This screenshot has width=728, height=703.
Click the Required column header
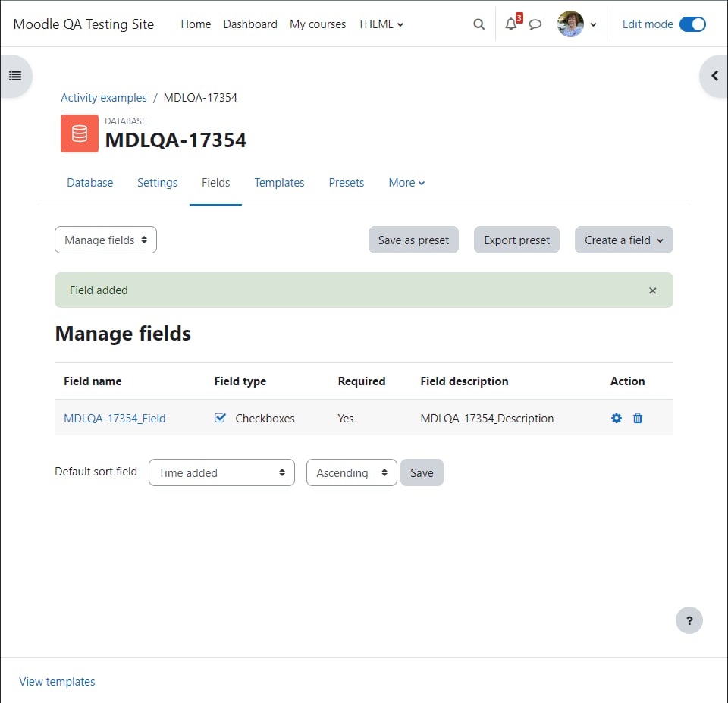point(361,381)
